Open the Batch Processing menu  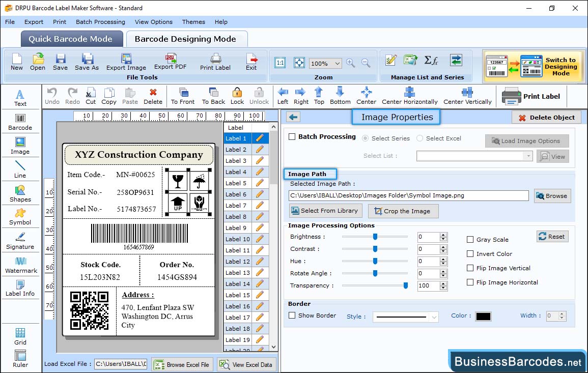[100, 22]
